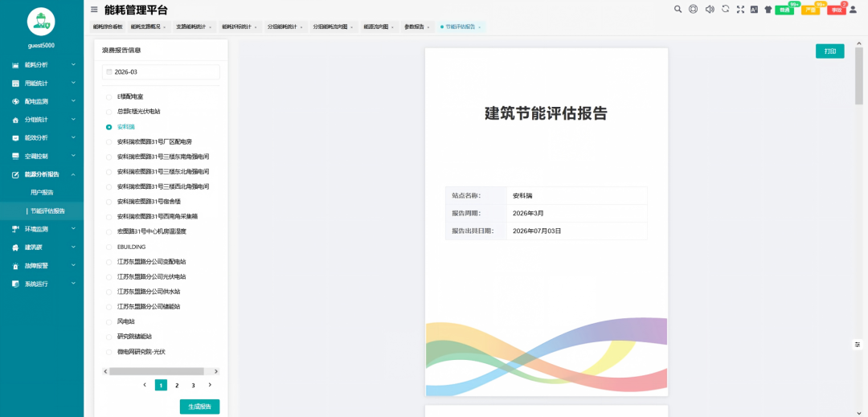Switch to the 分组能耗统计 tab

click(x=285, y=27)
